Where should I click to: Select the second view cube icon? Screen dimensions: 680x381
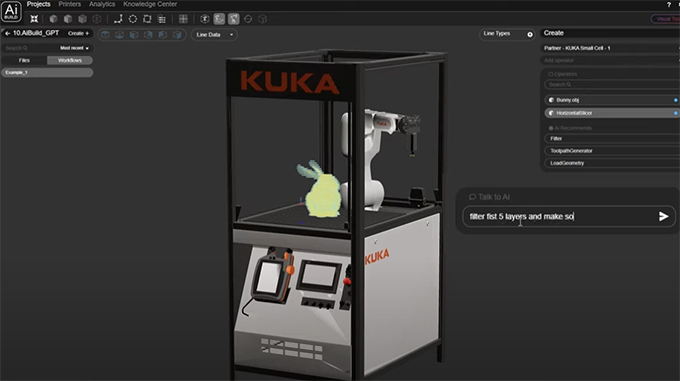(120, 35)
